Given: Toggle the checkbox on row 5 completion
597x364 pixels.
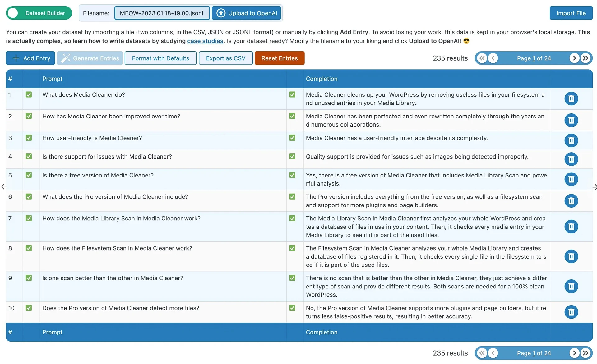Looking at the screenshot, I should 293,175.
